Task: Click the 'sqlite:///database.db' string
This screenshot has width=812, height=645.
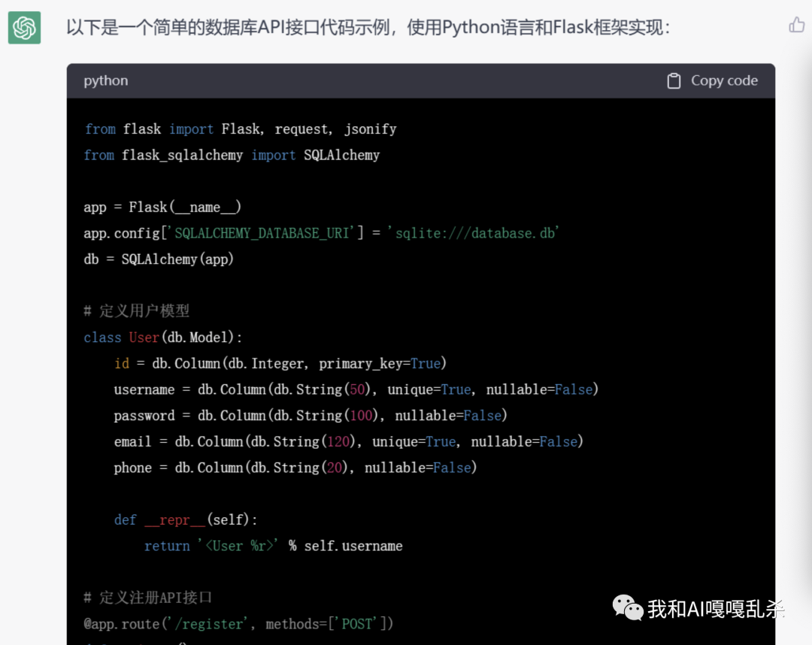Action: point(474,233)
